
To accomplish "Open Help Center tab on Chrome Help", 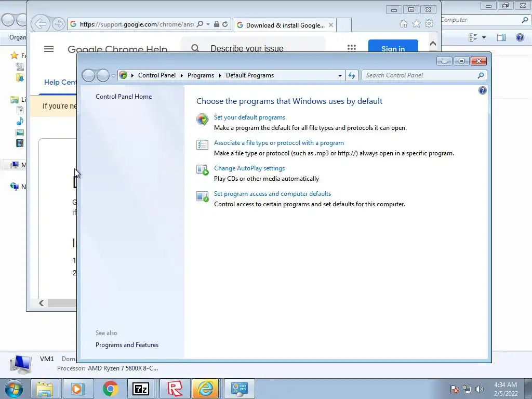I will point(60,82).
